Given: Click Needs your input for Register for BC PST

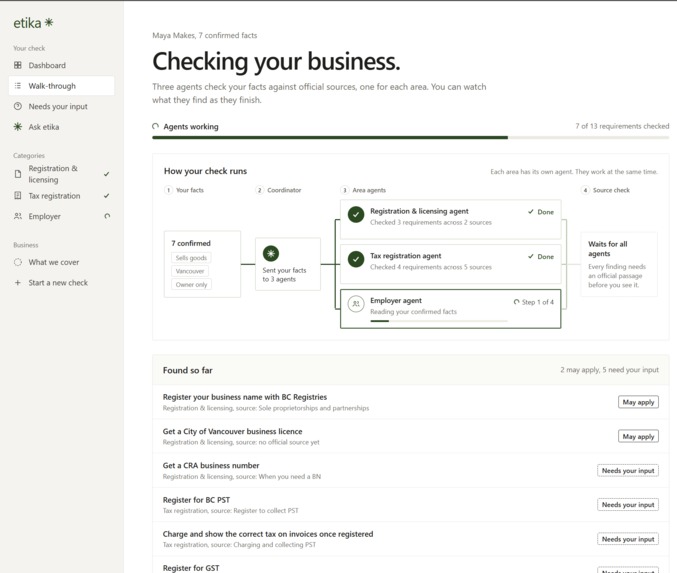Looking at the screenshot, I should (628, 504).
